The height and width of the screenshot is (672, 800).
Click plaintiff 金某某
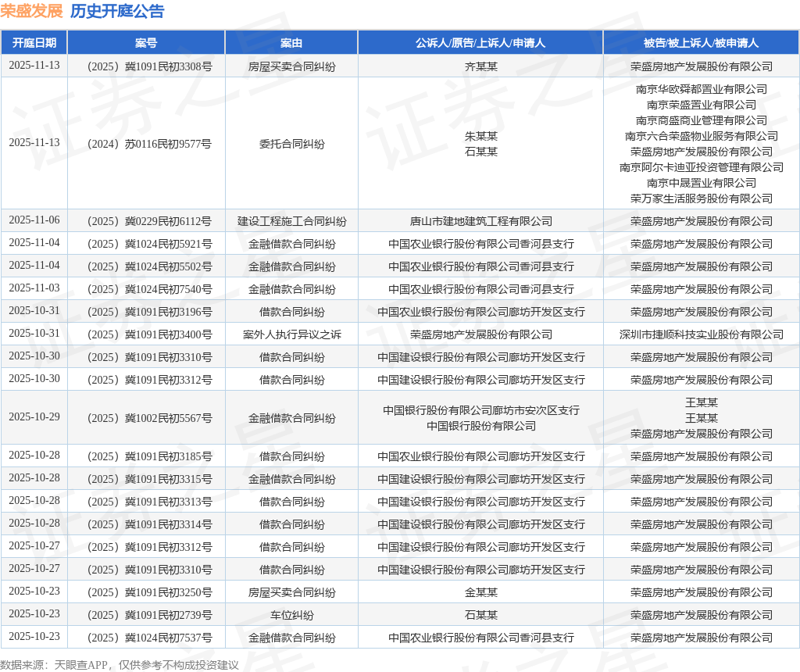pyautogui.click(x=480, y=592)
